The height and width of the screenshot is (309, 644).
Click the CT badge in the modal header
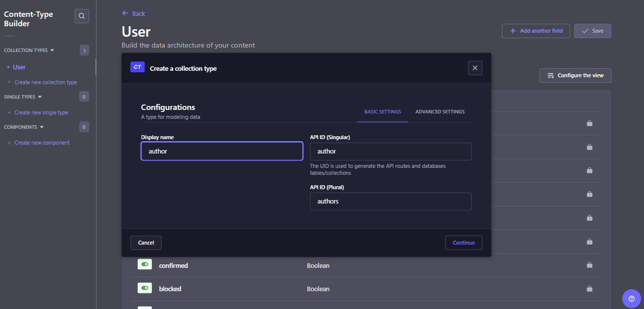click(137, 67)
